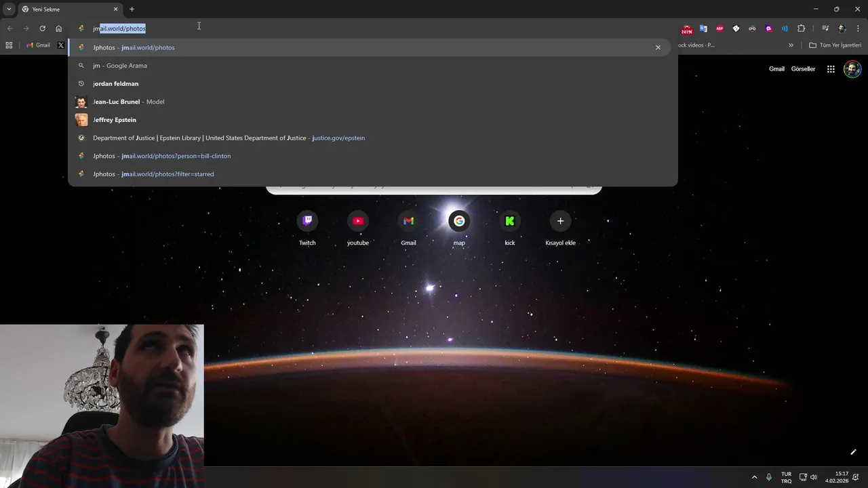Image resolution: width=868 pixels, height=488 pixels.
Task: Open the clock showing 15:17
Action: tap(837, 477)
